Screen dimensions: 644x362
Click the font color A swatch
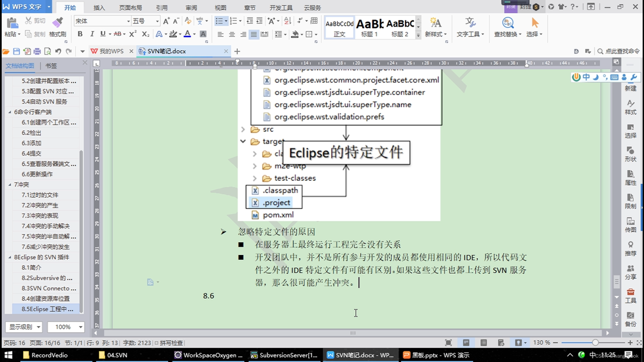tap(187, 34)
